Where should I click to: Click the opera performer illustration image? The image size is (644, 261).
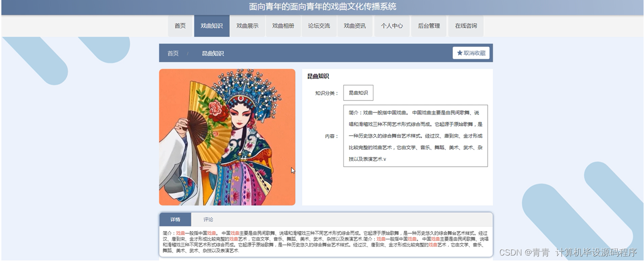227,137
